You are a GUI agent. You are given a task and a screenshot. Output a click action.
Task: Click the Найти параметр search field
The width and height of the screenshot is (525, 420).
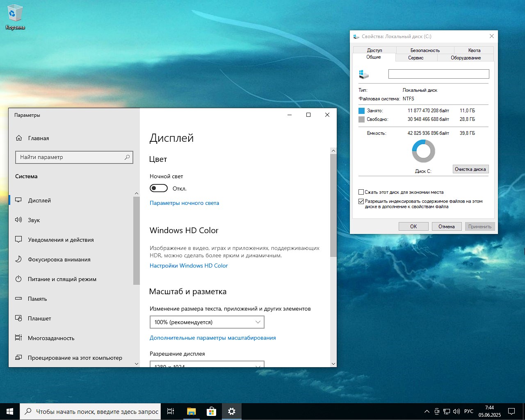click(74, 157)
